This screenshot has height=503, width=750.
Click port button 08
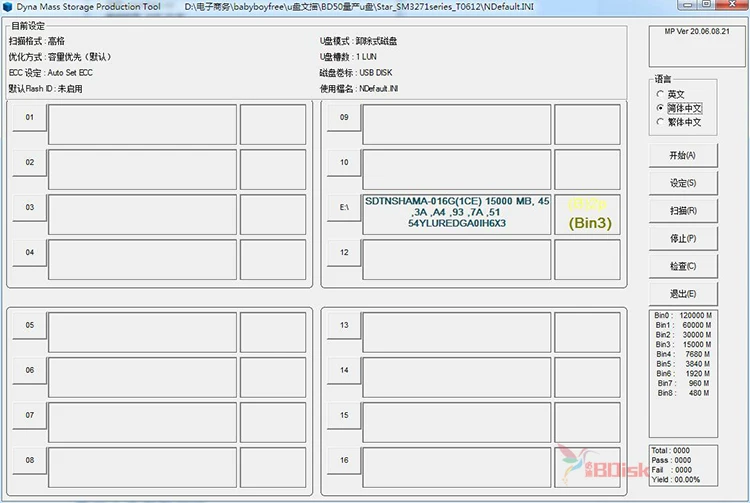30,460
